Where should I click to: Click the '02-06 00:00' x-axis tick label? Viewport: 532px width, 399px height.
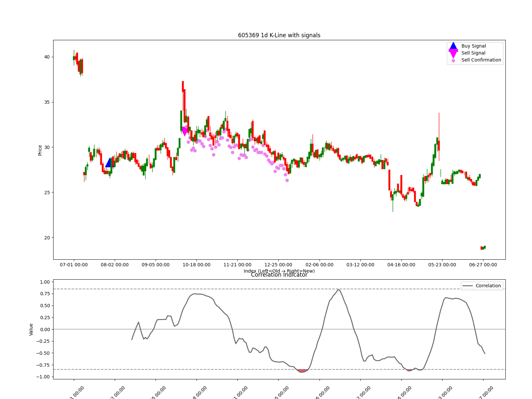(x=320, y=265)
